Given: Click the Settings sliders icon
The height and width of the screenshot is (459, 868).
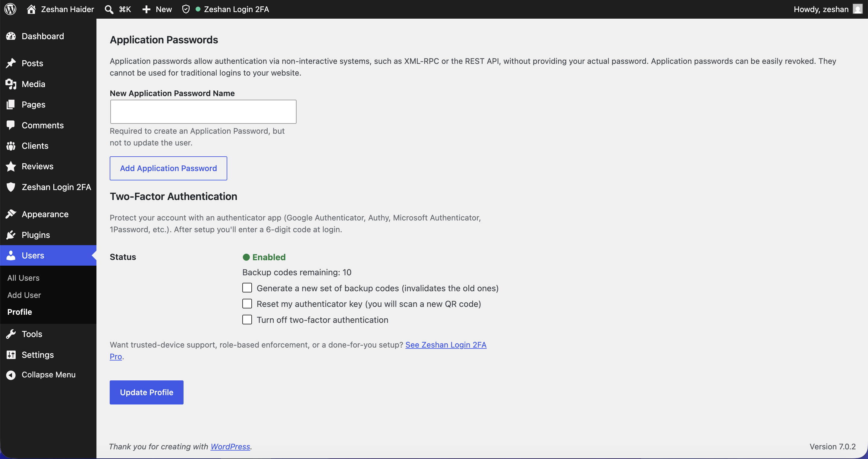Looking at the screenshot, I should coord(11,354).
